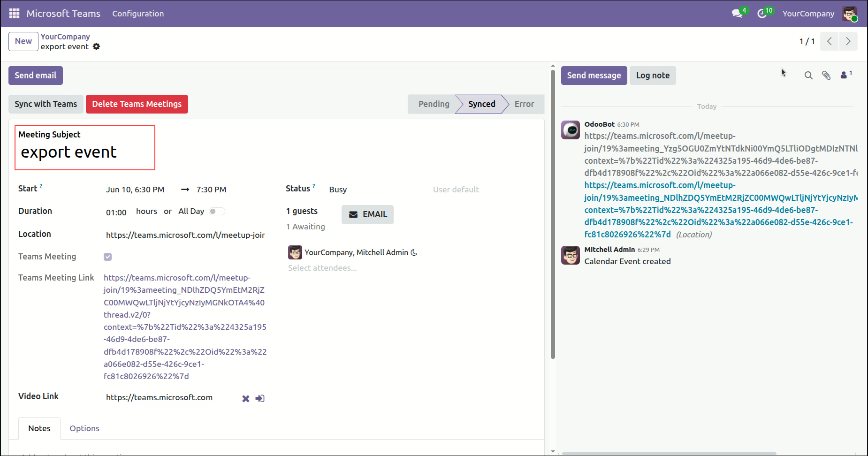Go to the previous record arrow
This screenshot has width=868, height=456.
click(830, 41)
